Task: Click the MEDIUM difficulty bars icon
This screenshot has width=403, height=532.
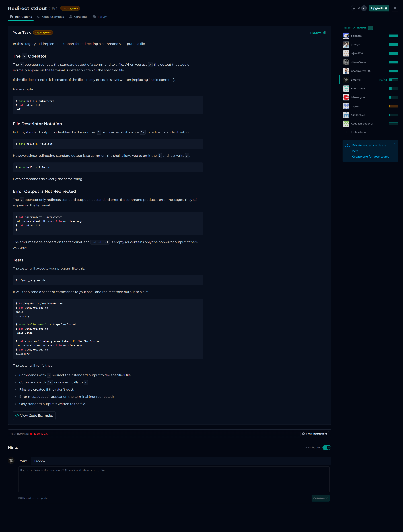Action: click(324, 32)
